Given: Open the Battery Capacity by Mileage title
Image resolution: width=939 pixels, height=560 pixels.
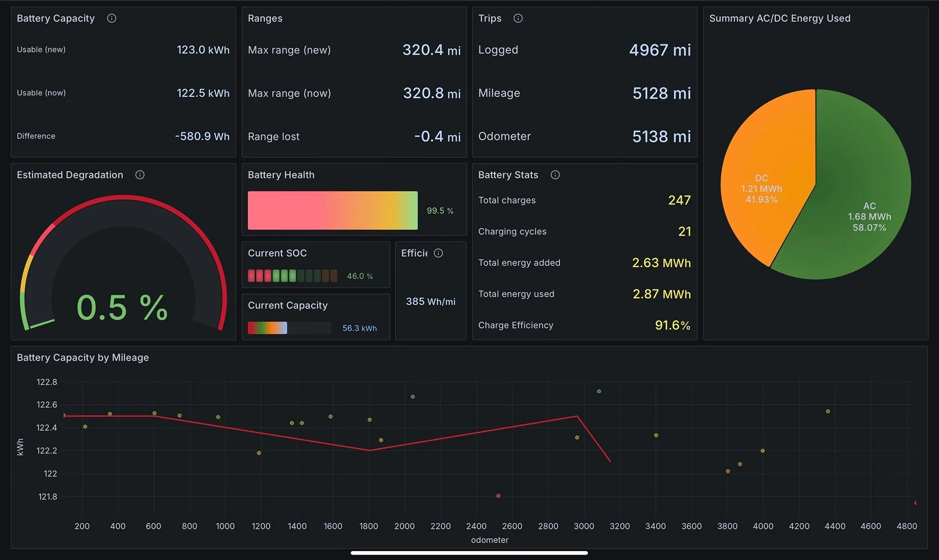Looking at the screenshot, I should point(83,358).
